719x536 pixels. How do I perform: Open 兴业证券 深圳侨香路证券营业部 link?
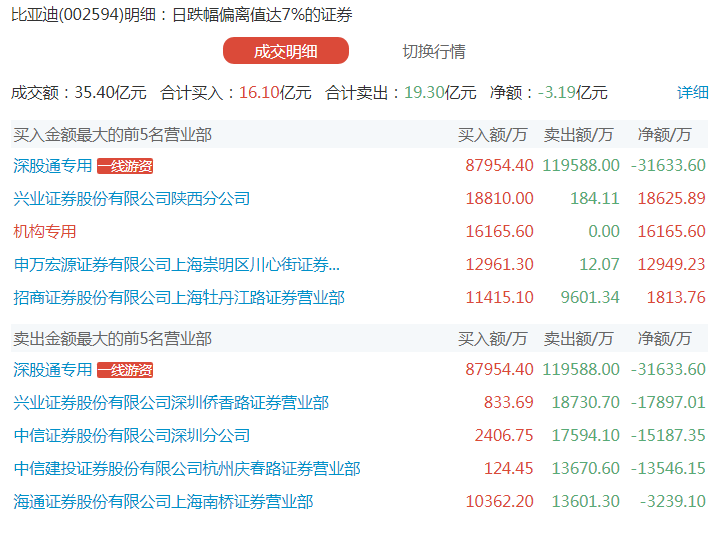coord(171,403)
